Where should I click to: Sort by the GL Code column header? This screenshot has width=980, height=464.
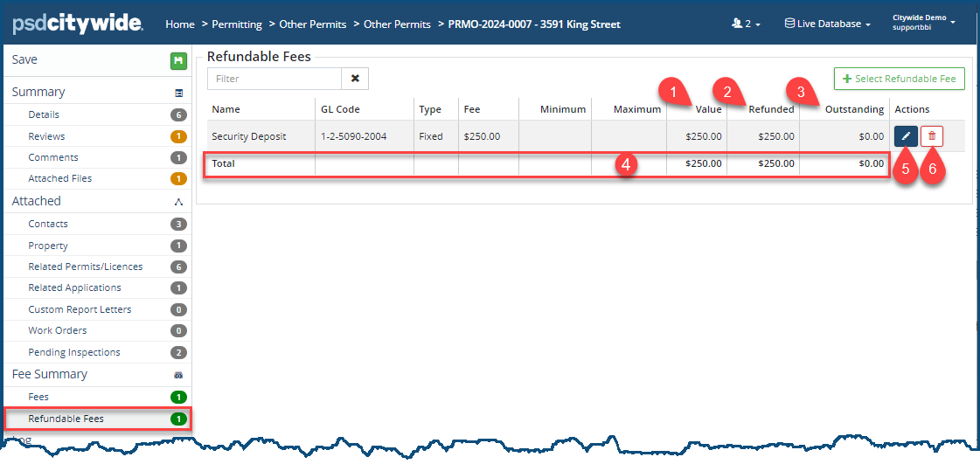(340, 109)
